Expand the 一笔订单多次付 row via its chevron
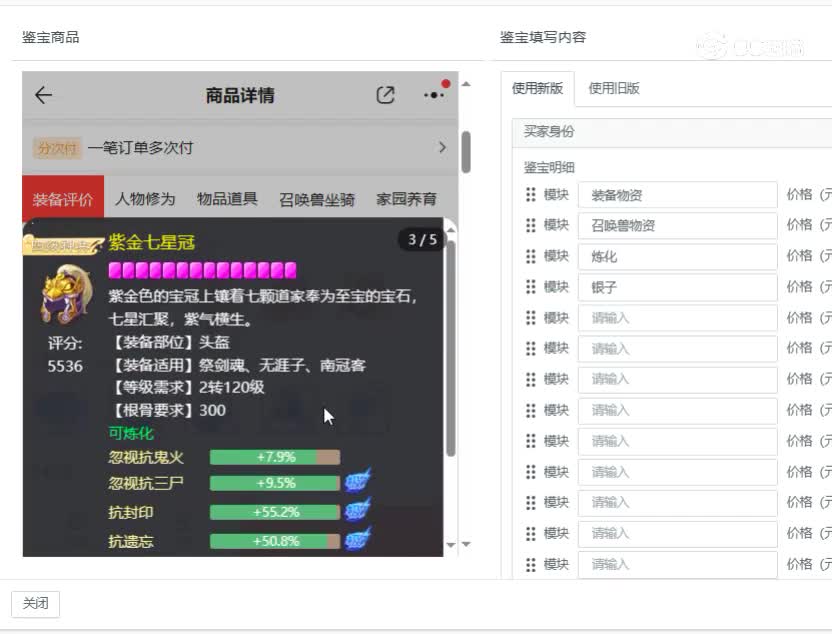832x634 pixels. 441,146
